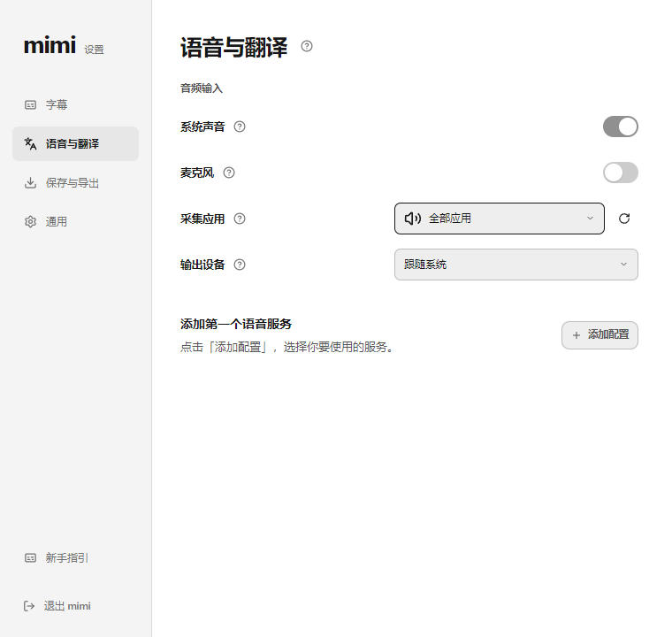
Task: Enable the 麦克风 toggle
Action: 621,173
